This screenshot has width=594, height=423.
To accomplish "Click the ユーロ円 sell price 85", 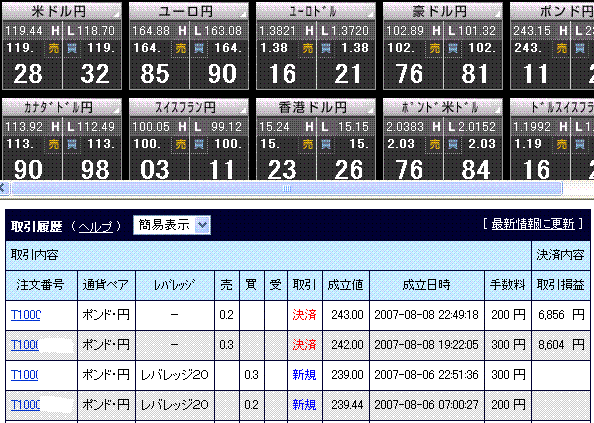I will (155, 74).
